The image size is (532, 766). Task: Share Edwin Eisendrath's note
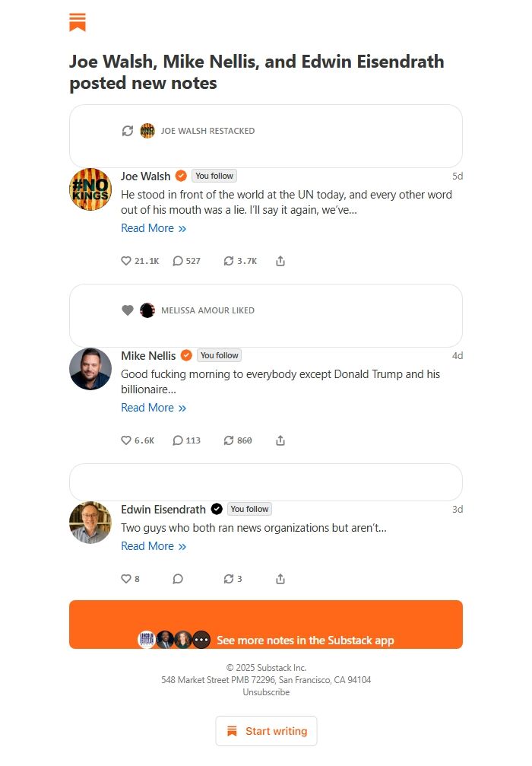[x=280, y=578]
